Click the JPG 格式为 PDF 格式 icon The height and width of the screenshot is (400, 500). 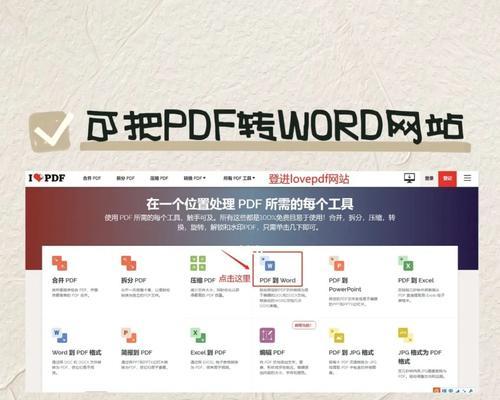tap(406, 335)
